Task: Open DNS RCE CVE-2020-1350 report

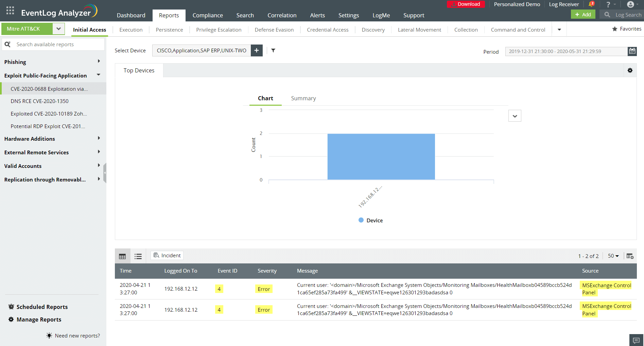Action: click(x=39, y=101)
